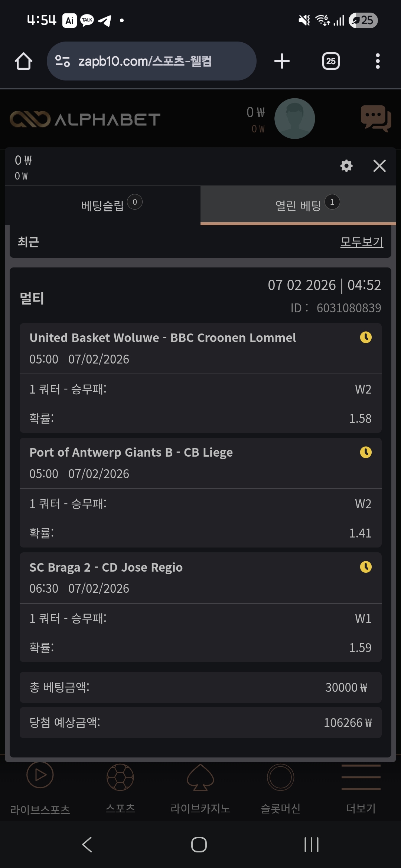Open 슬롯머신 slot machines
401x868 pixels.
point(281,787)
